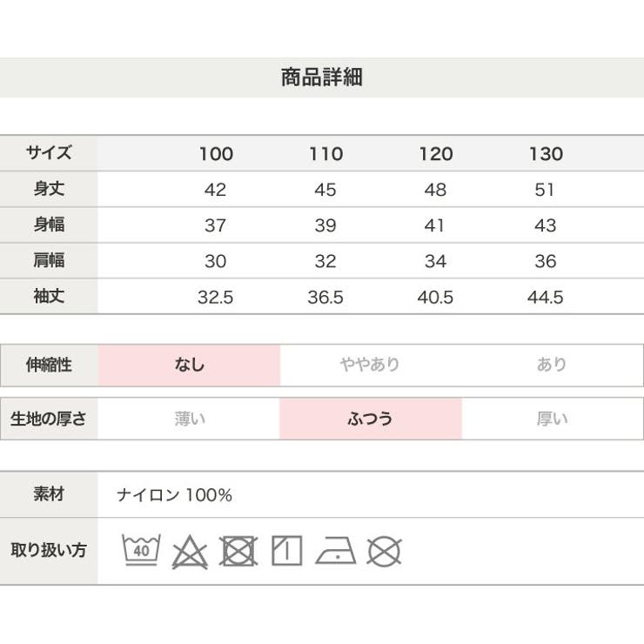Select the 厚い fabric thickness option
Screen dimensions: 644x644
tap(552, 419)
